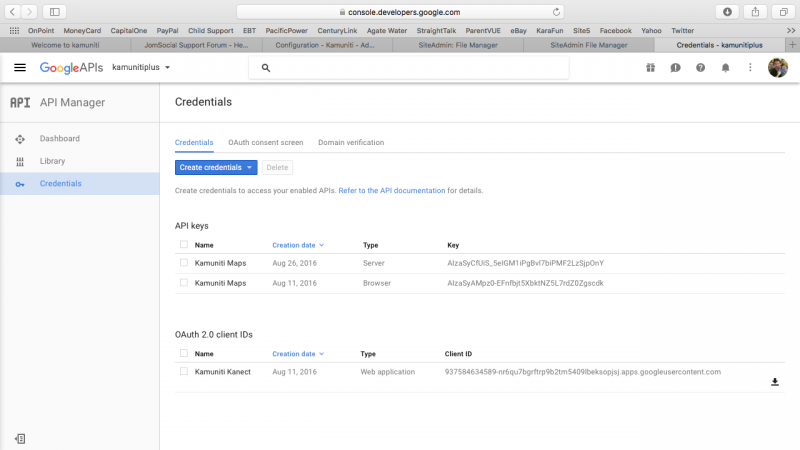Image resolution: width=800 pixels, height=450 pixels.
Task: Click the Google APIs logo
Action: (x=71, y=67)
